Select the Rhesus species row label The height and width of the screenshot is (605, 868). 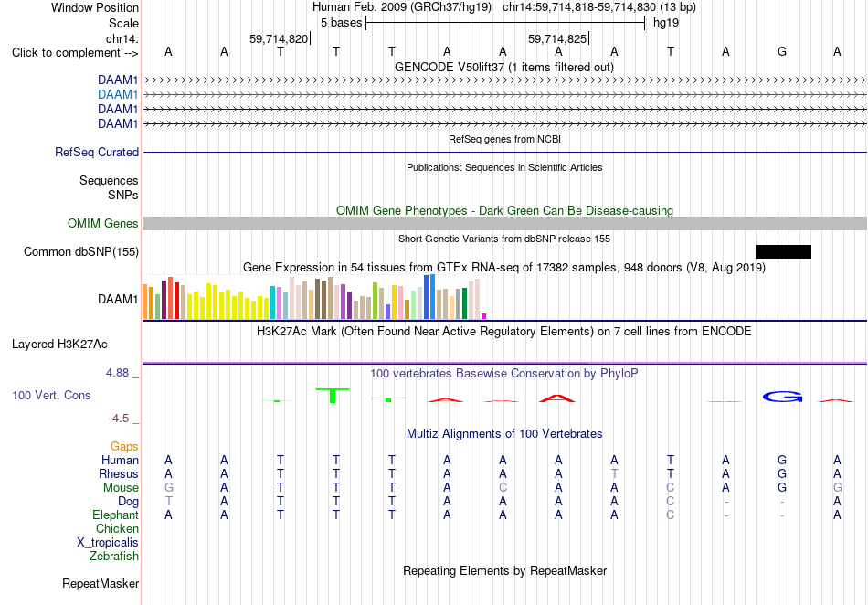pyautogui.click(x=119, y=473)
